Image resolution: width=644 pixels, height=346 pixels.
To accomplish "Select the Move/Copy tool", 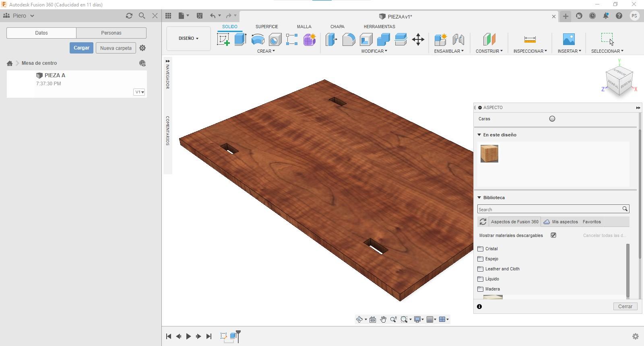I will coord(418,39).
